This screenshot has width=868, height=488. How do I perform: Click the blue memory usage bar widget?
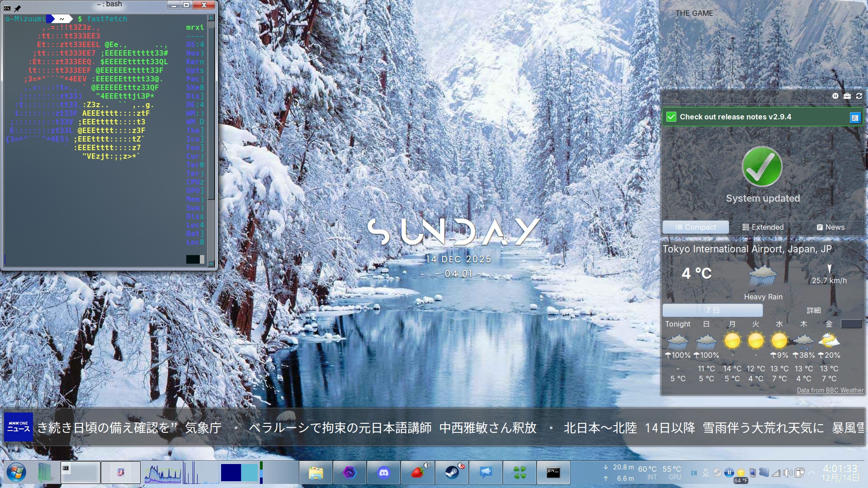239,473
